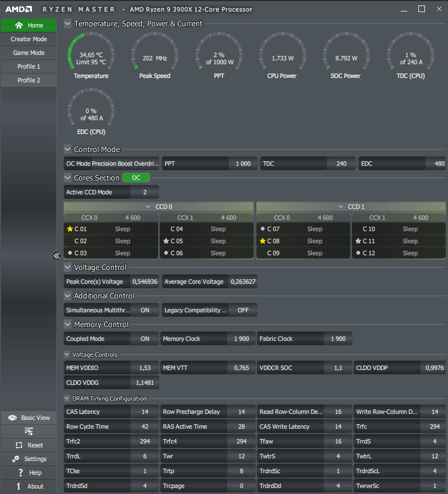The width and height of the screenshot is (448, 494).
Task: Open Profile 1
Action: (x=29, y=66)
